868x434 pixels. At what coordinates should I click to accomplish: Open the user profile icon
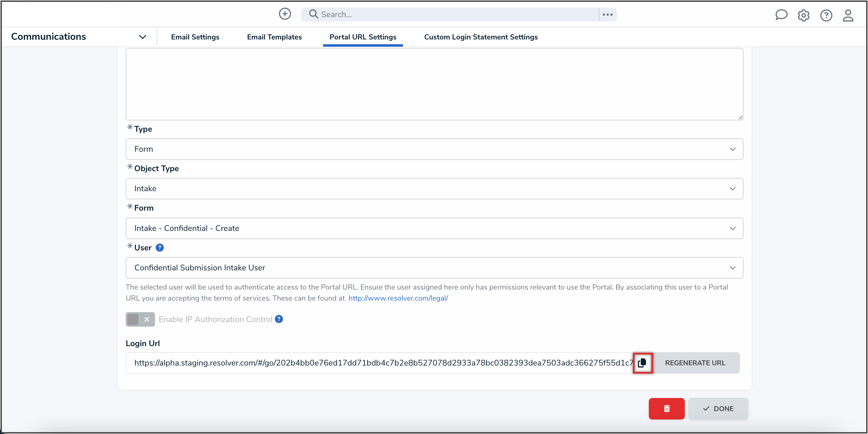point(848,15)
